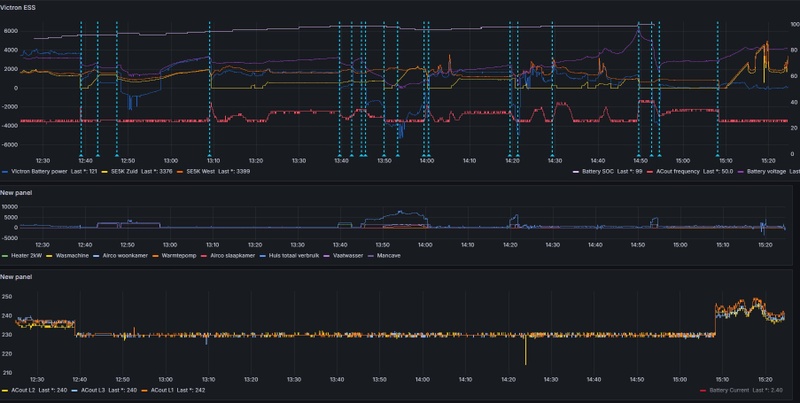The image size is (800, 403).
Task: Select the ACout L2 legend entry
Action: 22,390
